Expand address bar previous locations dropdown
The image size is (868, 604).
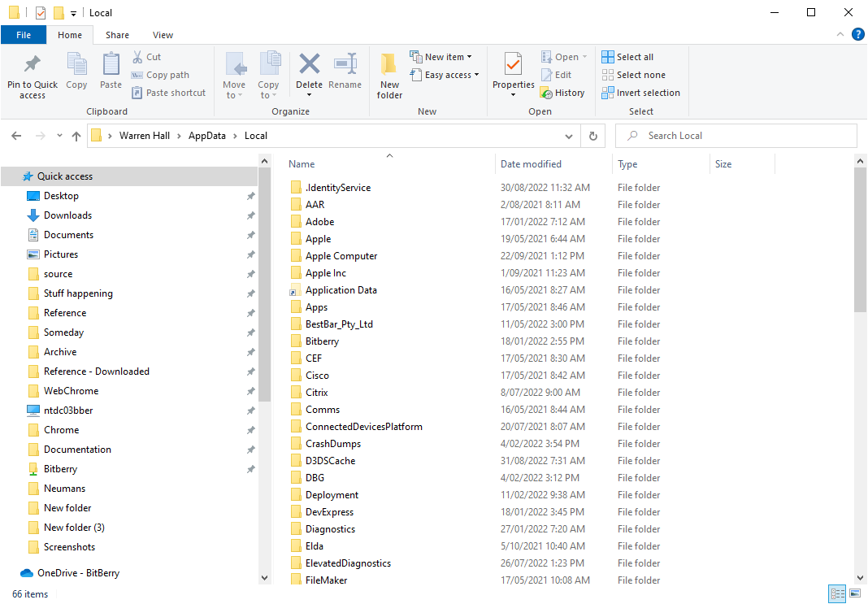(x=569, y=137)
